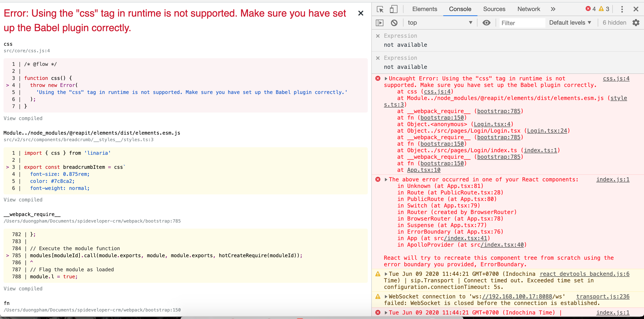Open the 'top' frame context dropdown
This screenshot has width=644, height=319.
(x=440, y=23)
